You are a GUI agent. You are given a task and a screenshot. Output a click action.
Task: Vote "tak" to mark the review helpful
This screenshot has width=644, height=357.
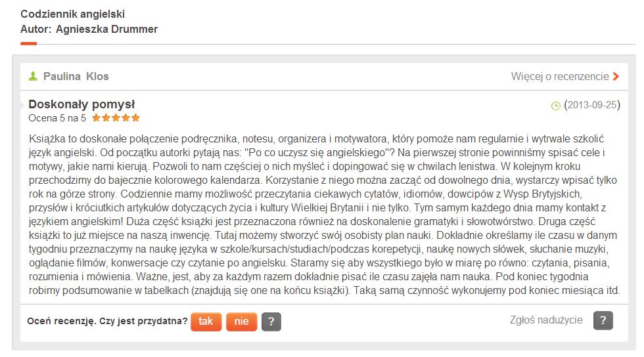[206, 321]
